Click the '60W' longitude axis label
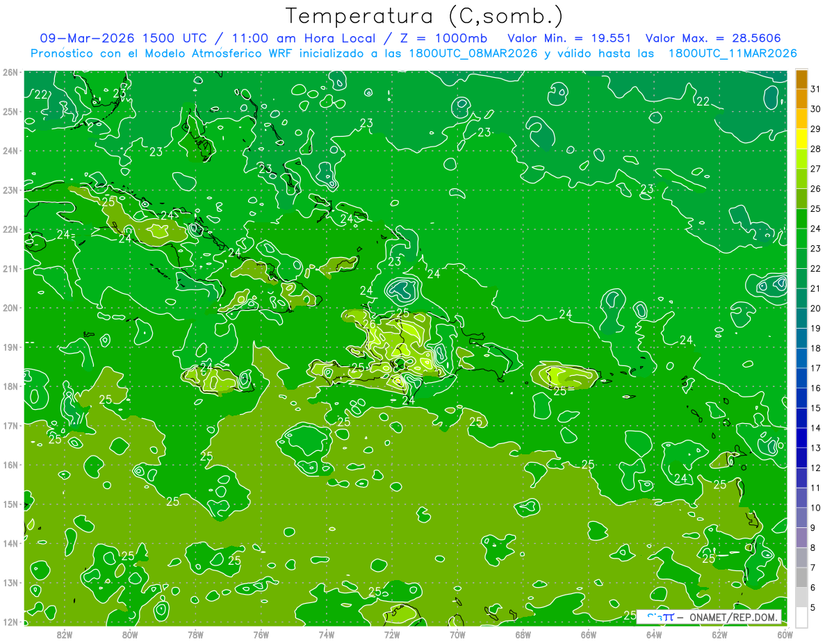The height and width of the screenshot is (644, 834). [x=785, y=634]
